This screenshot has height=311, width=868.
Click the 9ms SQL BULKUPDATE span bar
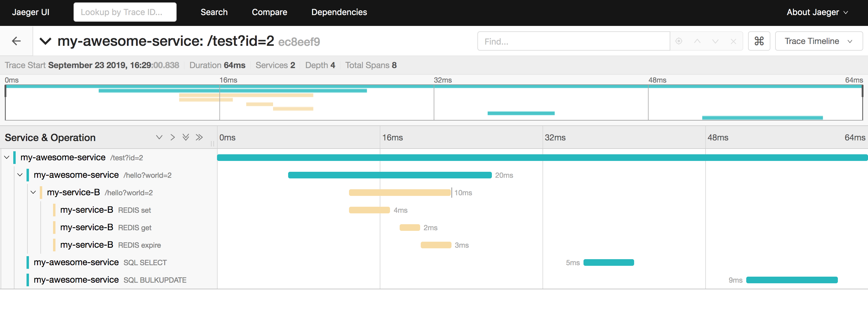tap(792, 280)
